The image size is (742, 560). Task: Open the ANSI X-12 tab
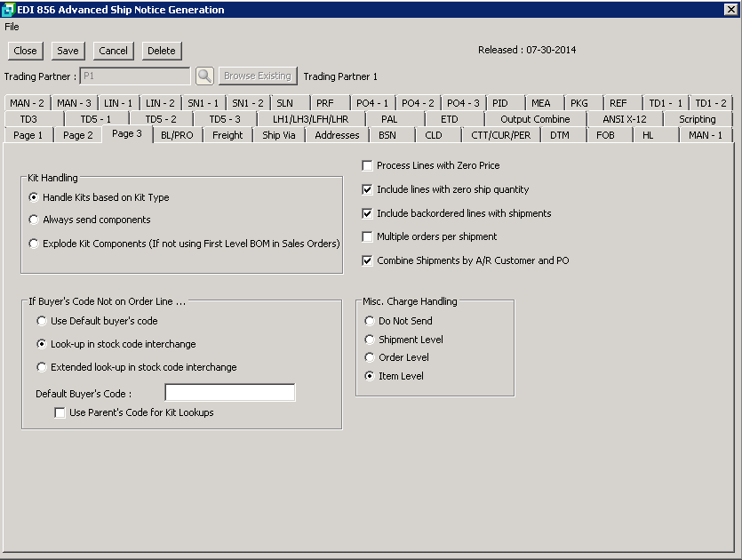click(624, 119)
